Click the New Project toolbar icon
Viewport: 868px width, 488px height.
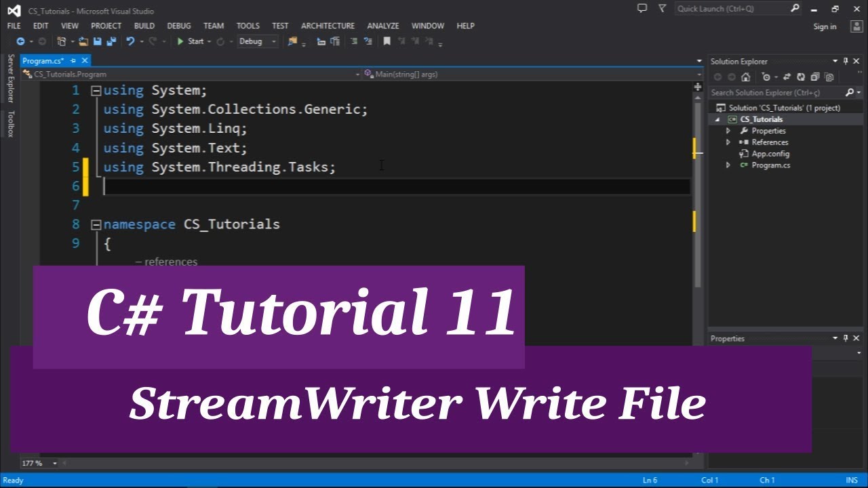(x=62, y=41)
